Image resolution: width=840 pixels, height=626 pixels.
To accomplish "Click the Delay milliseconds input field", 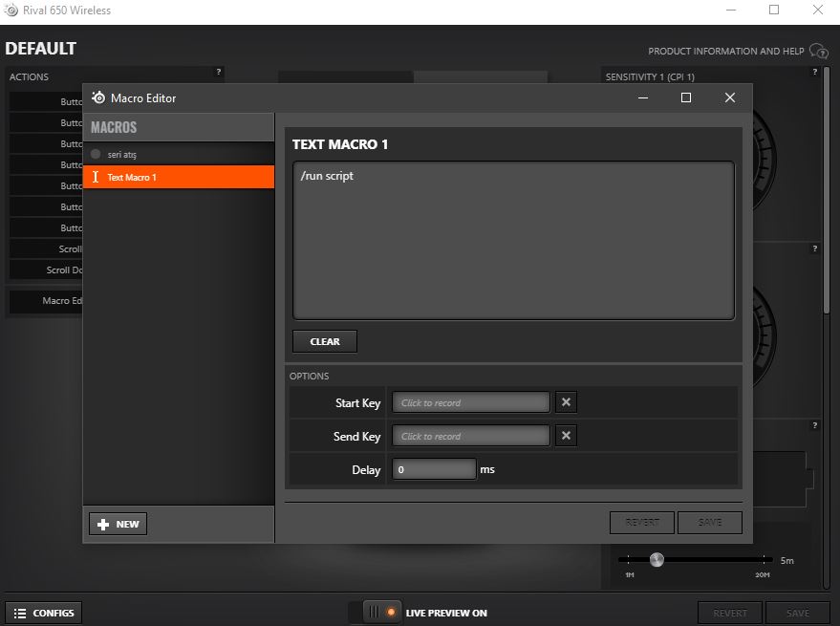I will coord(434,469).
